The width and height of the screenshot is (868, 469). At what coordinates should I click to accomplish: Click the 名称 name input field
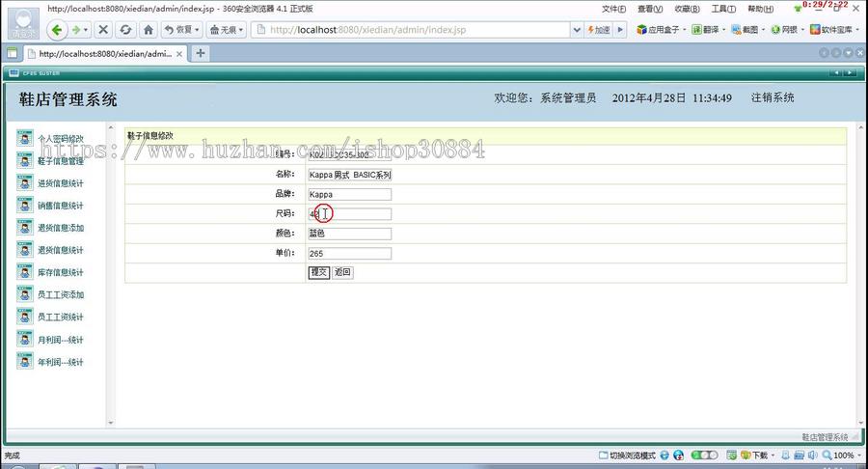350,175
